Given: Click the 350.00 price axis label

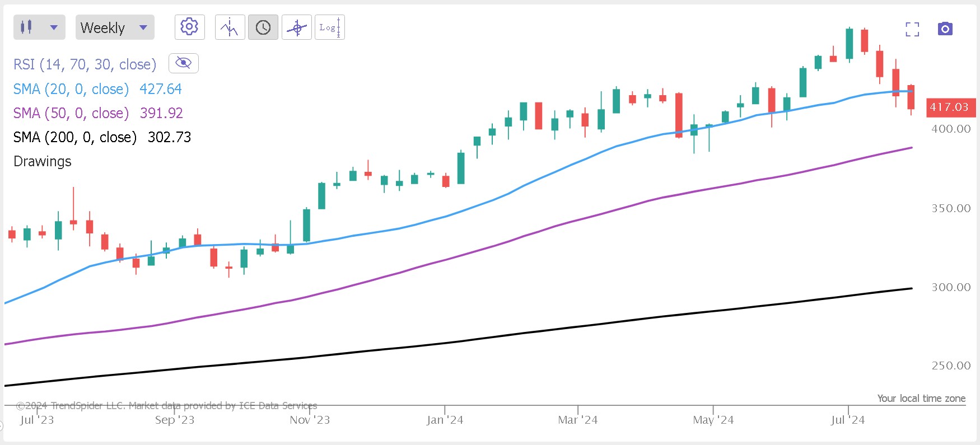Looking at the screenshot, I should [x=951, y=208].
